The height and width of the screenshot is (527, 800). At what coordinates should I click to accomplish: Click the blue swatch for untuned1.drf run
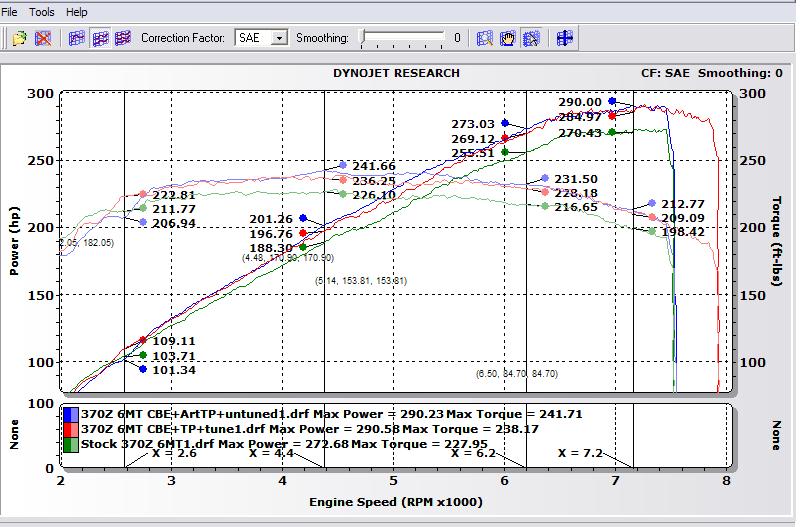point(71,415)
